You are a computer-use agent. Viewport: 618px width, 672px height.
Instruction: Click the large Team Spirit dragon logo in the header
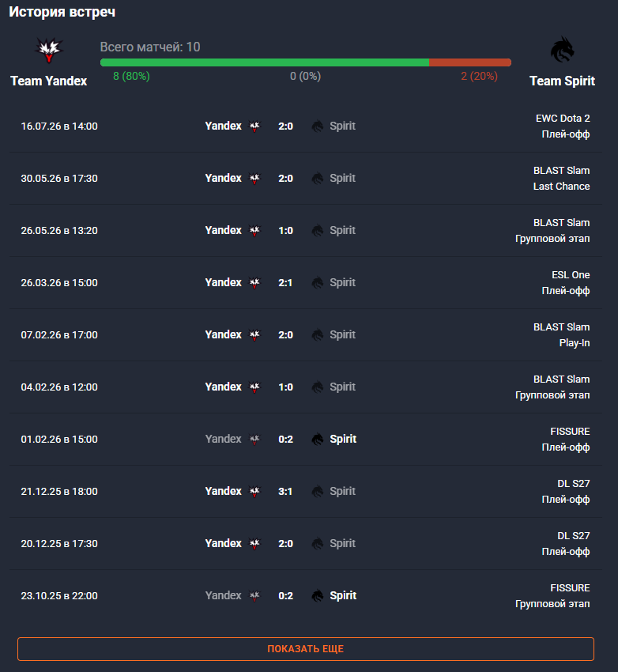(562, 49)
